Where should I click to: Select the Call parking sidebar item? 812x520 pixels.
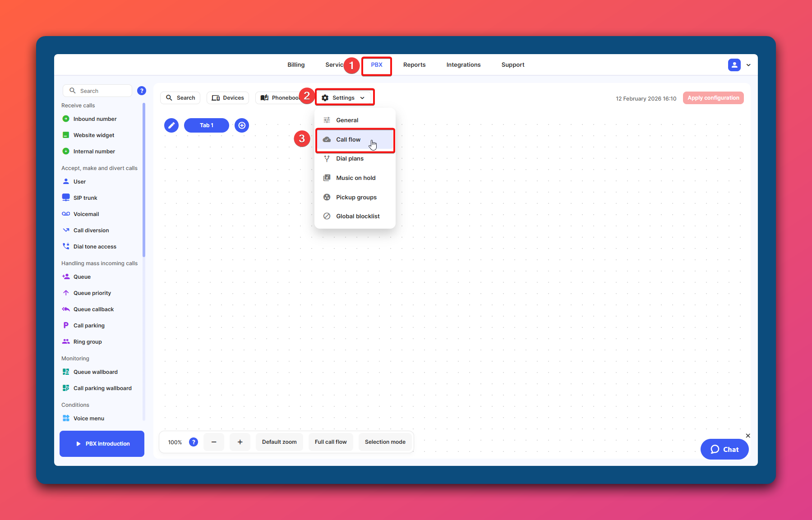point(89,326)
